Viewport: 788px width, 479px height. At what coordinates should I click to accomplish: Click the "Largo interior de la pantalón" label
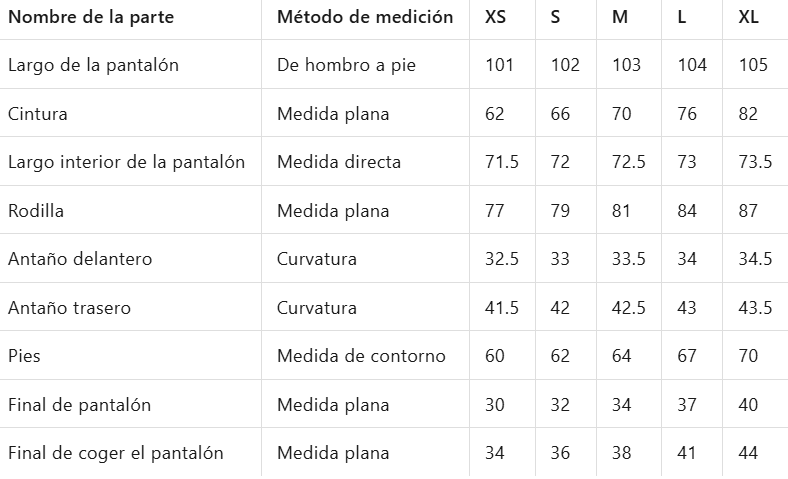pos(126,162)
